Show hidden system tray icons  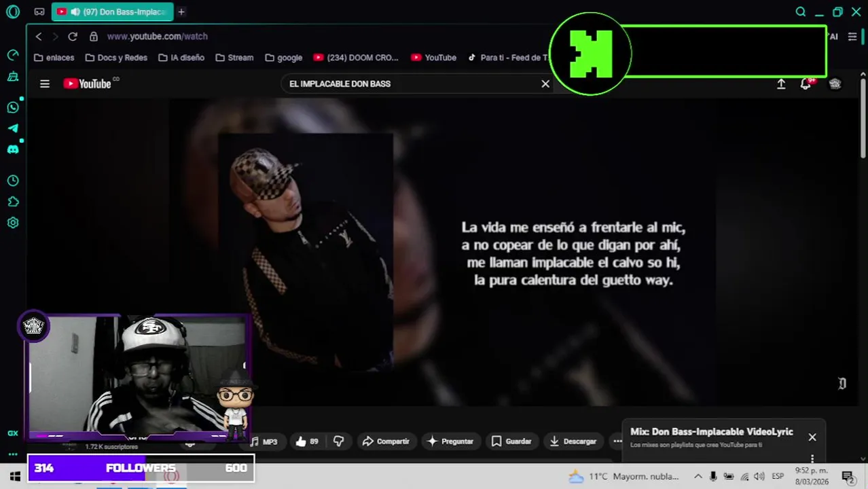[698, 477]
